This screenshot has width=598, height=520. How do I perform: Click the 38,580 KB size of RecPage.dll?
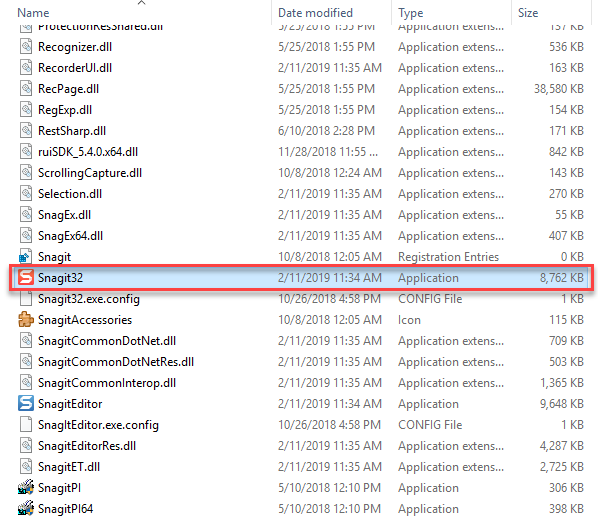[559, 89]
